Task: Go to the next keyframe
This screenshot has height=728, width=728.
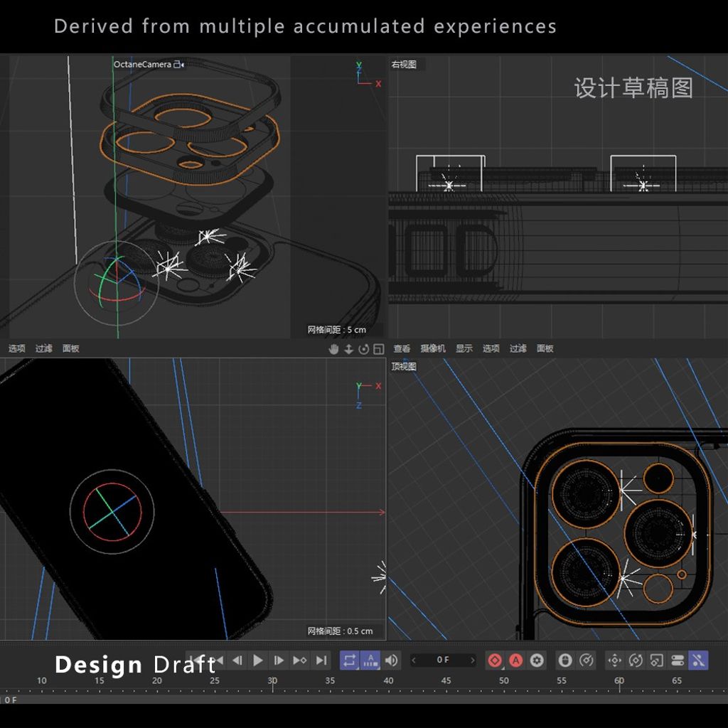Action: (x=300, y=660)
